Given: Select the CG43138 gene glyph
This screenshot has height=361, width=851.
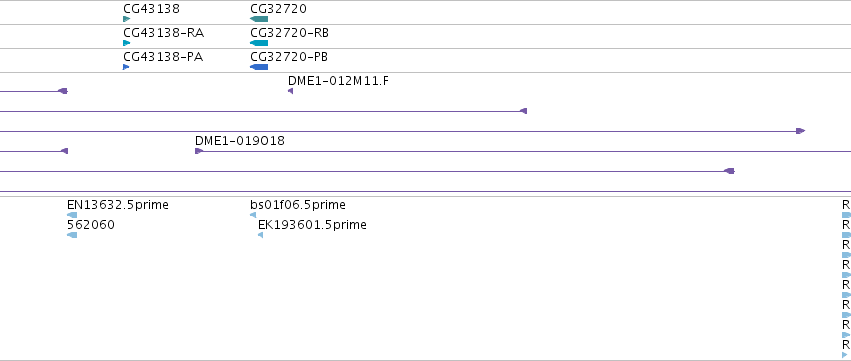Looking at the screenshot, I should 126,19.
